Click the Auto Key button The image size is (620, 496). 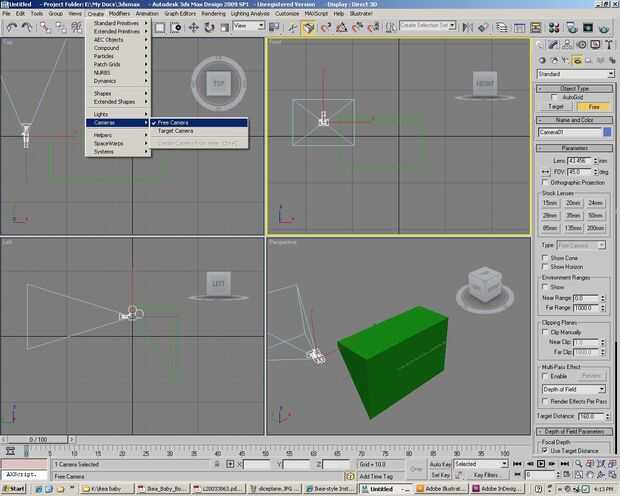click(x=440, y=464)
